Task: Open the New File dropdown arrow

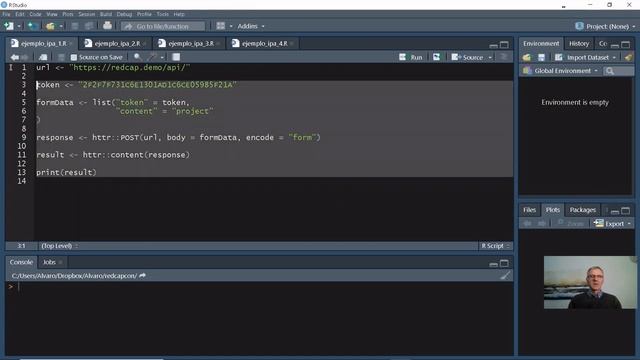Action: [19, 27]
